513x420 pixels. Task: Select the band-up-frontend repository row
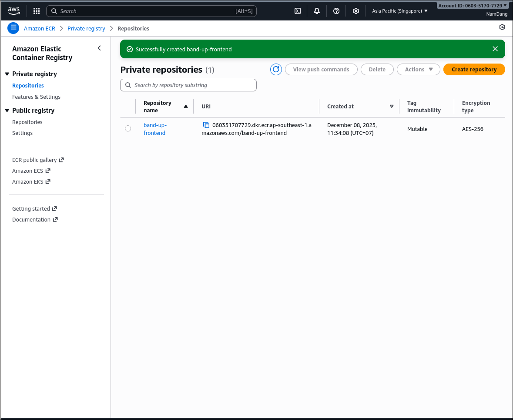[128, 128]
